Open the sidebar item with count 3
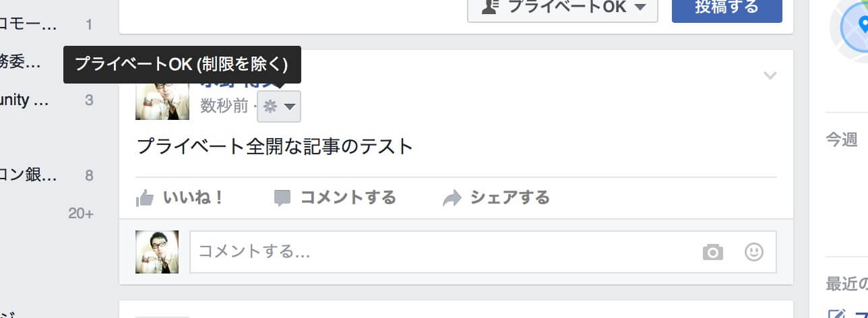 pos(46,100)
